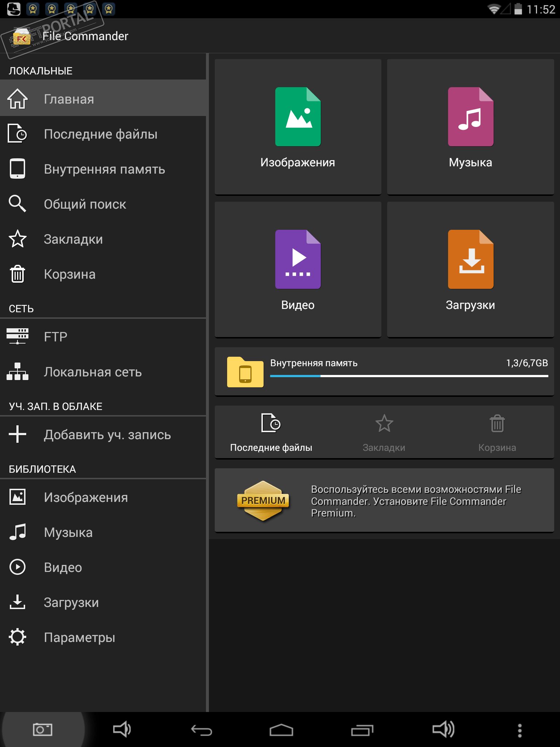This screenshot has height=747, width=560.
Task: Tap the Android home button
Action: click(281, 730)
